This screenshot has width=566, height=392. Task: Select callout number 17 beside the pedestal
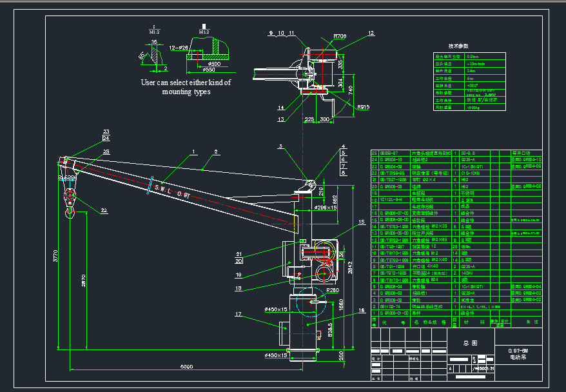[239, 314]
